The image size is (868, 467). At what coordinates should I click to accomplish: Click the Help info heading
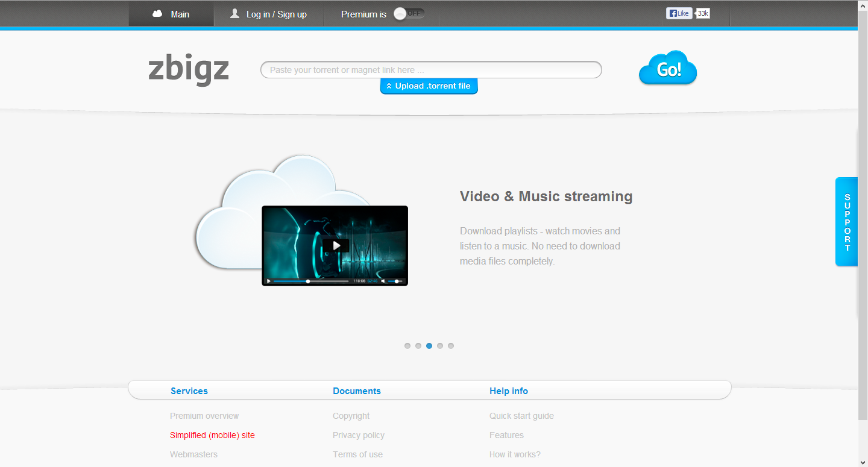coord(509,391)
